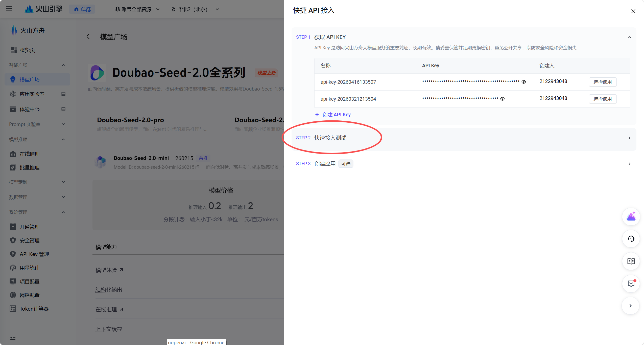The image size is (644, 345).
Task: Close the 快捷 API 接入 panel
Action: (633, 11)
